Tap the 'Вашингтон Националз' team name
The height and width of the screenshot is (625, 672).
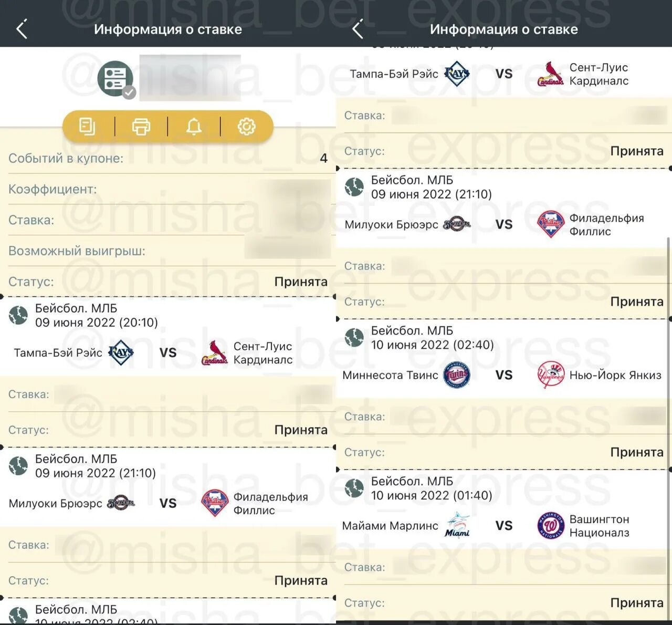point(599,526)
